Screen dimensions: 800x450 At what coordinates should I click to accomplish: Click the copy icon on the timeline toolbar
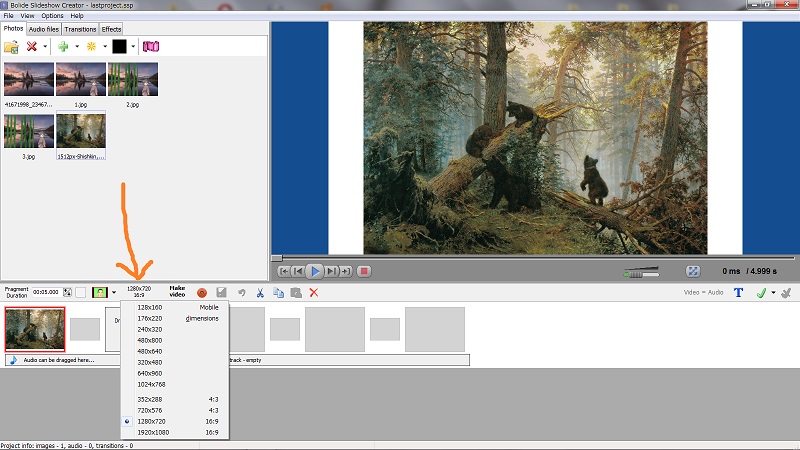(278, 292)
